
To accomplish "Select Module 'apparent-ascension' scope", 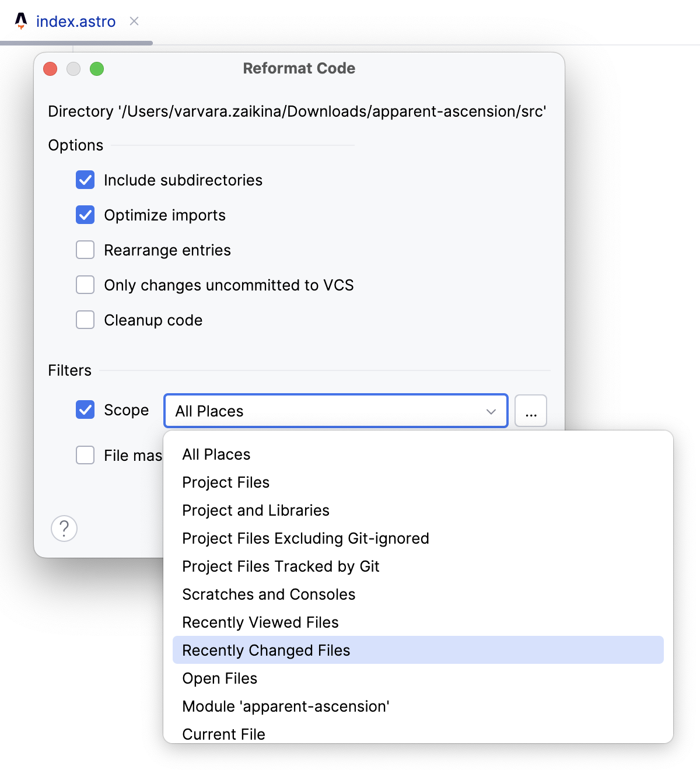I will tap(285, 706).
